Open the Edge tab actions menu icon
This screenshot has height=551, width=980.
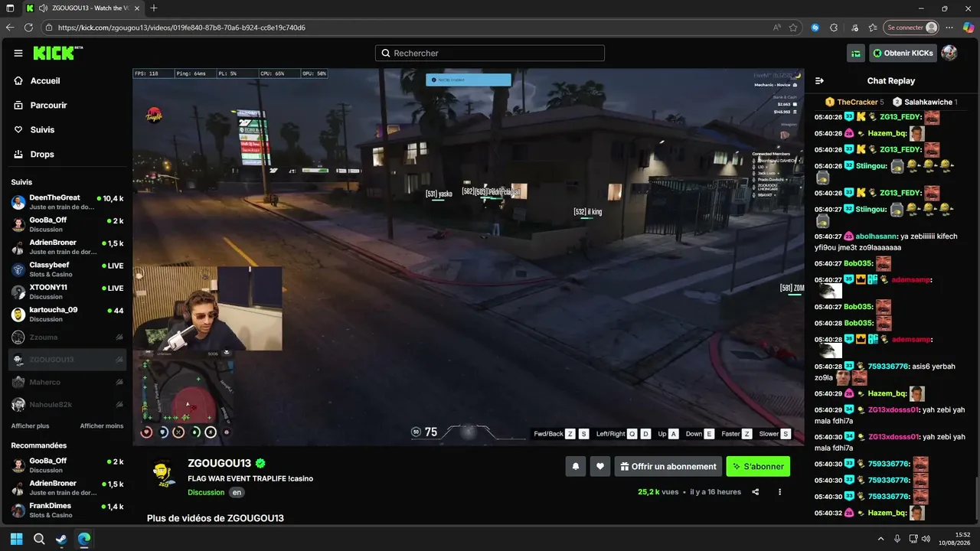10,8
